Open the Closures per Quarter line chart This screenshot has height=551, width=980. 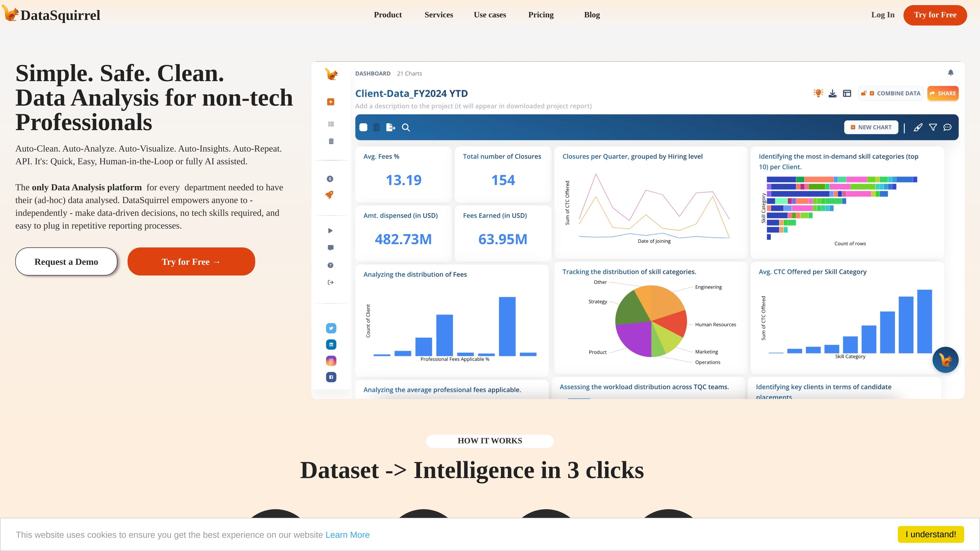point(651,203)
